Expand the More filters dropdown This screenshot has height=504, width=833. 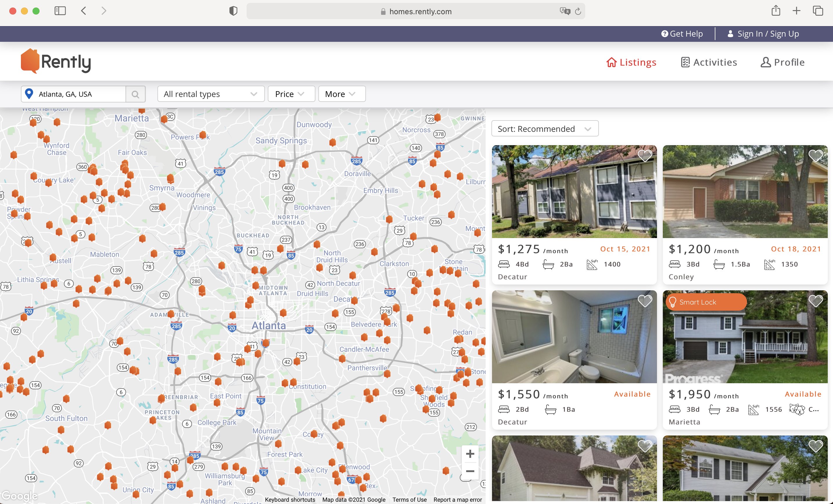tap(342, 94)
